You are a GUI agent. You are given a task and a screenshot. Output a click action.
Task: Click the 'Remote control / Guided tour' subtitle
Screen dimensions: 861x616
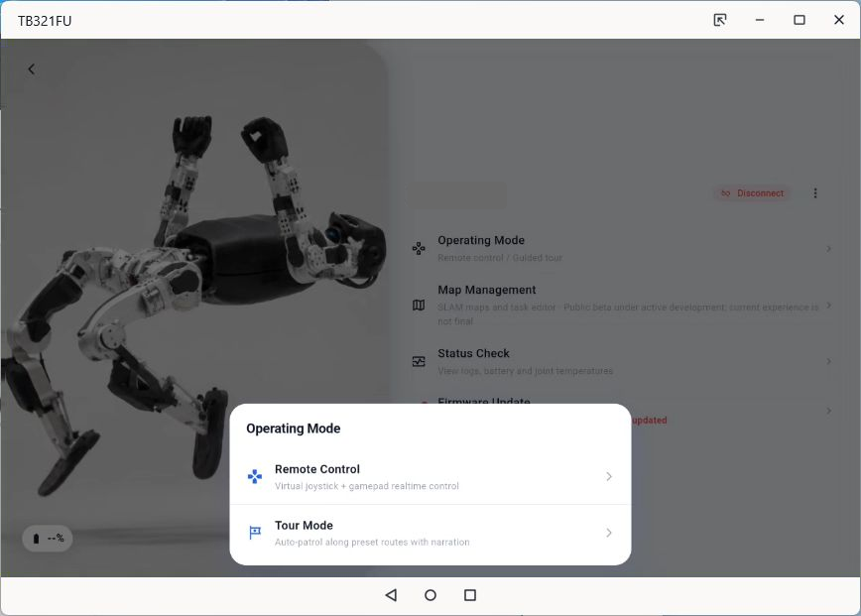[x=500, y=258]
